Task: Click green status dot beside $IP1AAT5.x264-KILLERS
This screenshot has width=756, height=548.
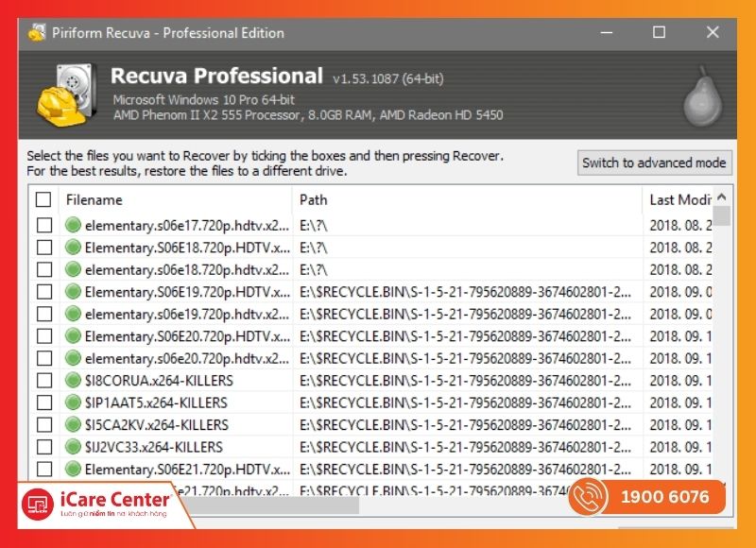Action: tap(74, 402)
